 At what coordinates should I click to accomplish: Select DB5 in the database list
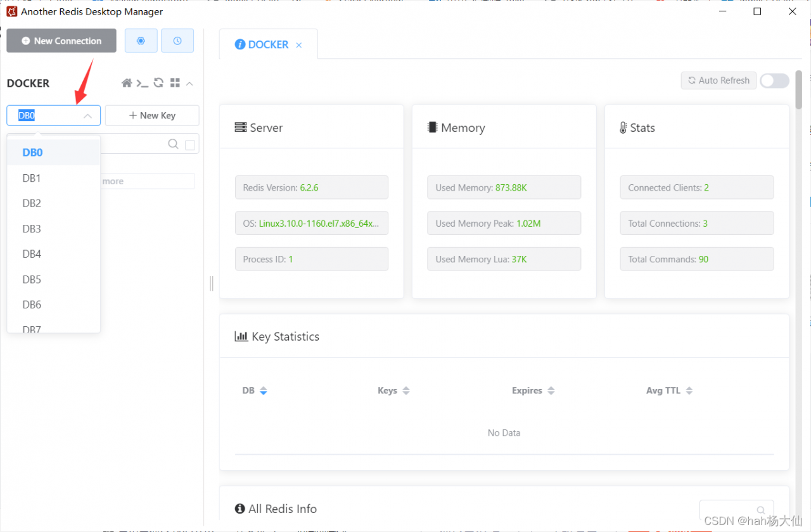click(x=54, y=279)
